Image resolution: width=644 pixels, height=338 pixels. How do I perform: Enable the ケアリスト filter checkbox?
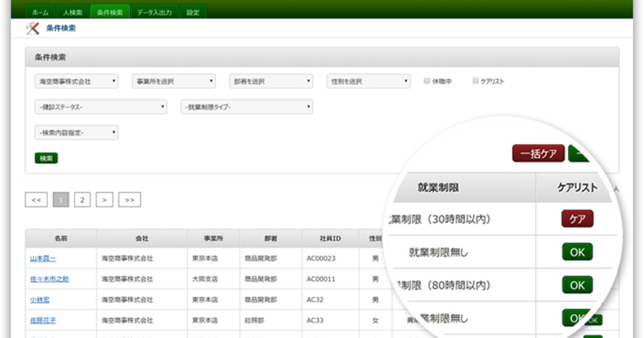[475, 81]
